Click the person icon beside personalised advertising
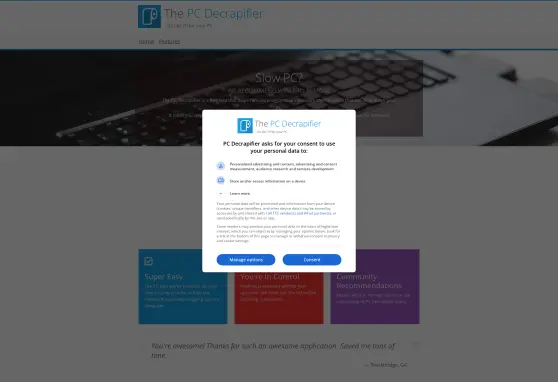558x382 pixels. (221, 166)
